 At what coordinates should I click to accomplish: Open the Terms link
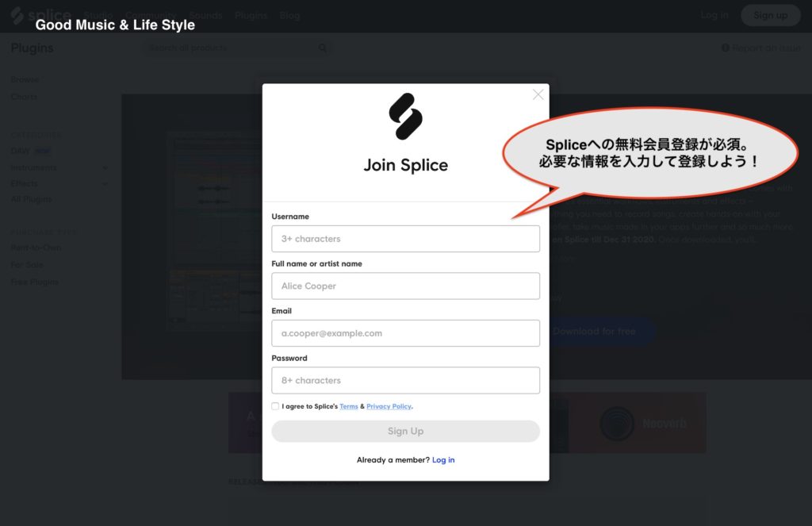349,406
